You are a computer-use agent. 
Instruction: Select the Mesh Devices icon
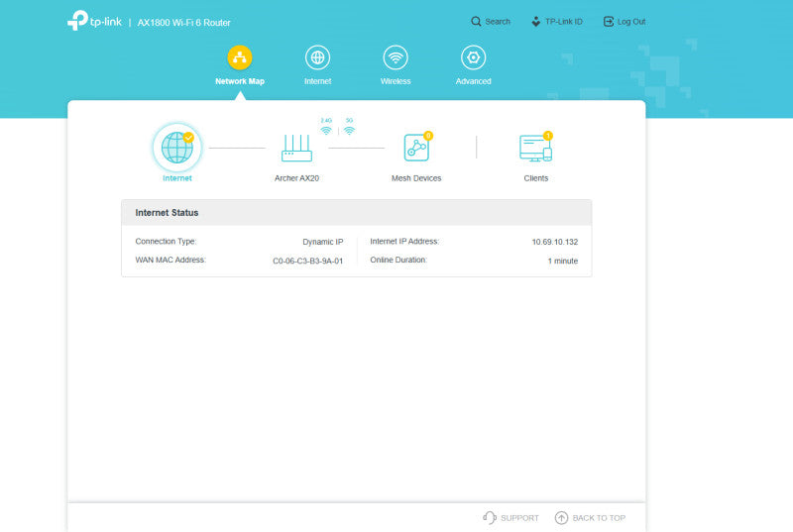point(416,148)
